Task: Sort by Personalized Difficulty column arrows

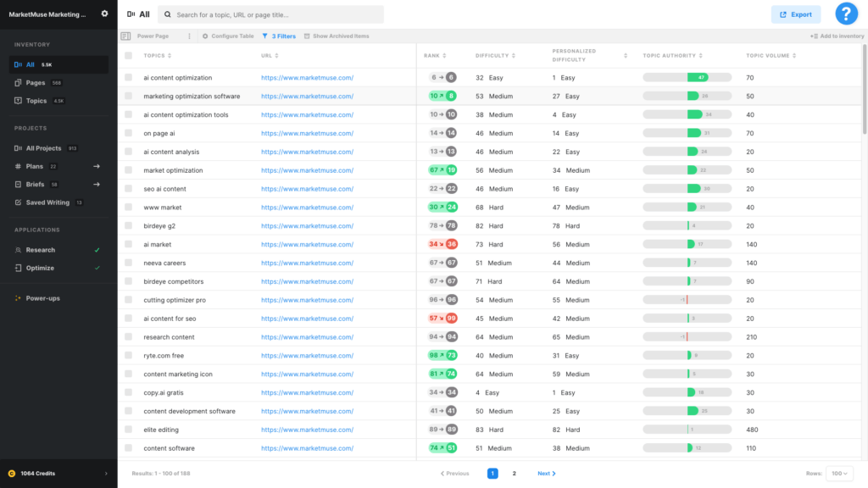Action: [x=626, y=55]
